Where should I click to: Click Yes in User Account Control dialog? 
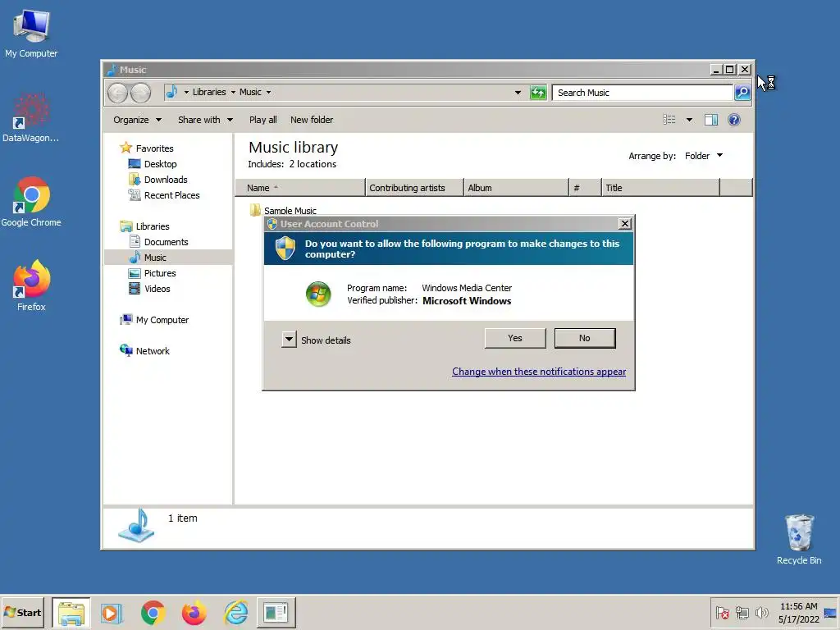(515, 338)
